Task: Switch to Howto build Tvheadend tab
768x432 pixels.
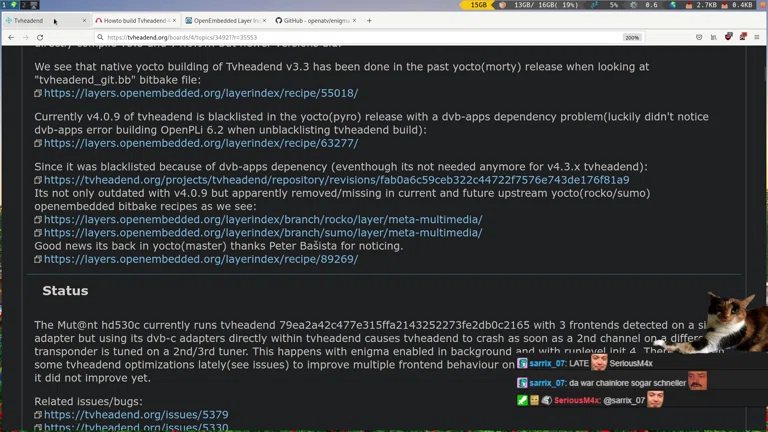Action: coord(135,20)
